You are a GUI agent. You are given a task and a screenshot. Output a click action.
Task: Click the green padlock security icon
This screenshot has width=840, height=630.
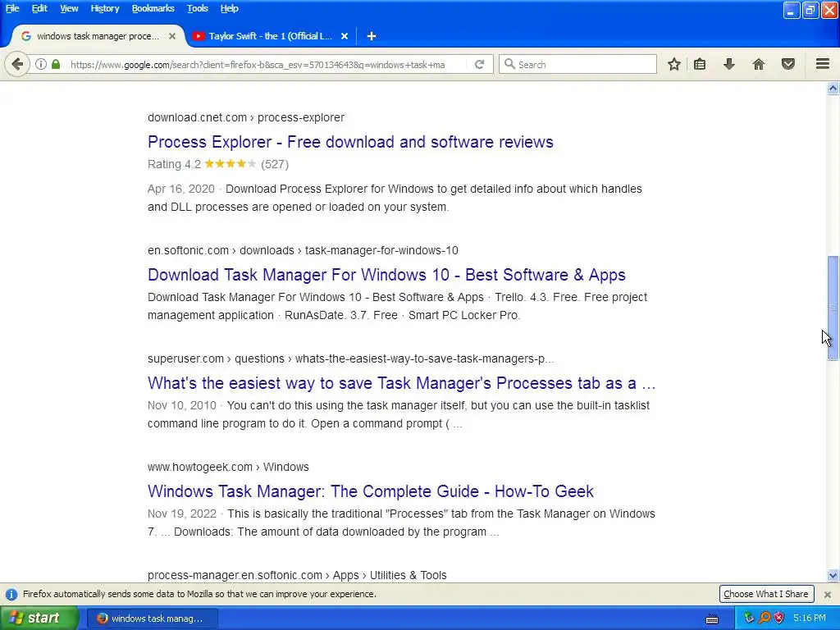(x=56, y=64)
